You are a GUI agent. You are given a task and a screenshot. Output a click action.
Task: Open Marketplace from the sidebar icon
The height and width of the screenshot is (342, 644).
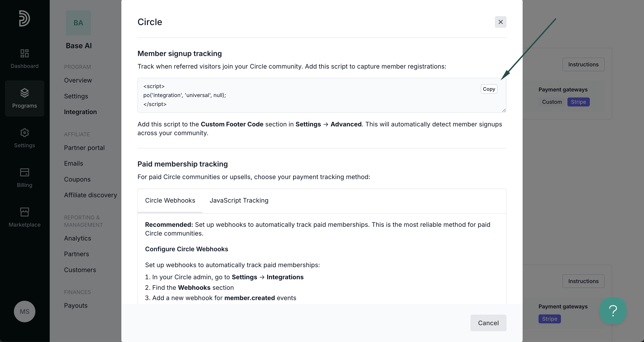(x=24, y=217)
